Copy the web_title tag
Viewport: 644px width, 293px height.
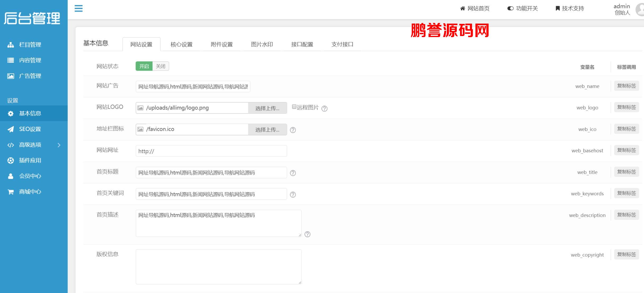click(x=627, y=172)
